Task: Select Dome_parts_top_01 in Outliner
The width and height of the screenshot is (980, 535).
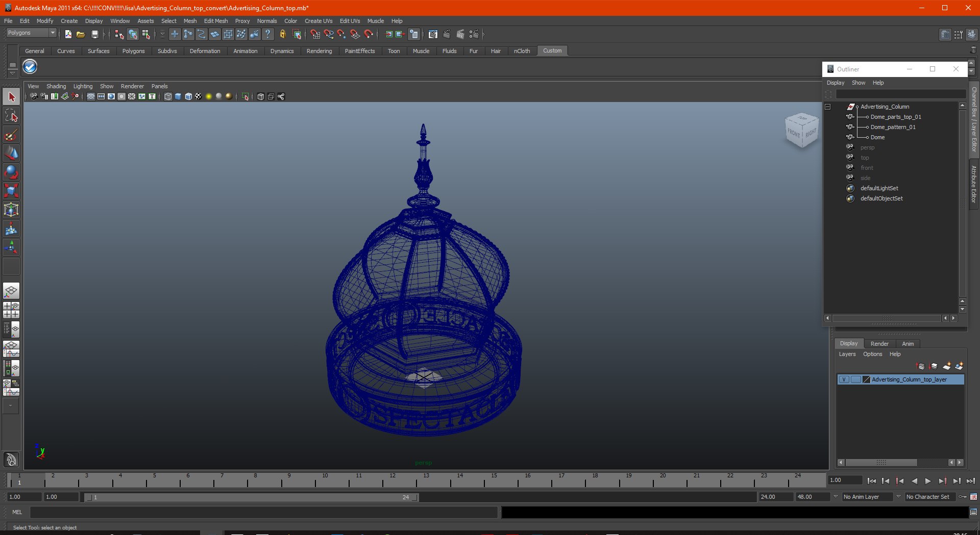Action: 896,117
